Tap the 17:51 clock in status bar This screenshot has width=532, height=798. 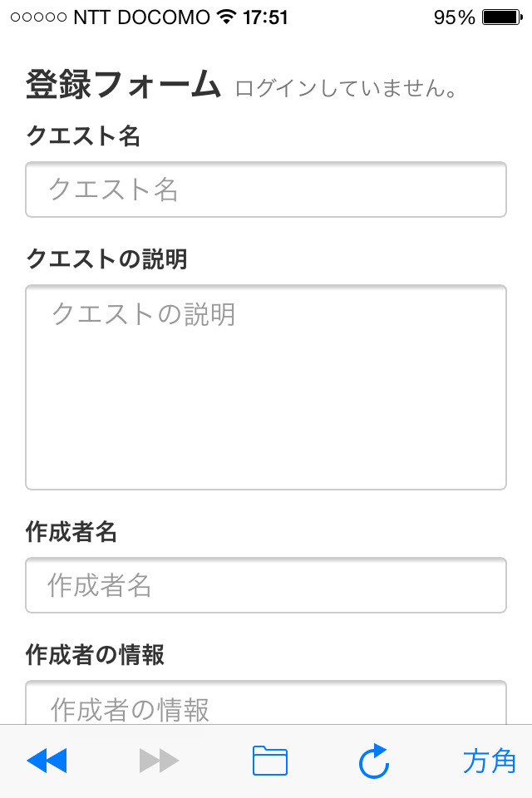pyautogui.click(x=265, y=17)
